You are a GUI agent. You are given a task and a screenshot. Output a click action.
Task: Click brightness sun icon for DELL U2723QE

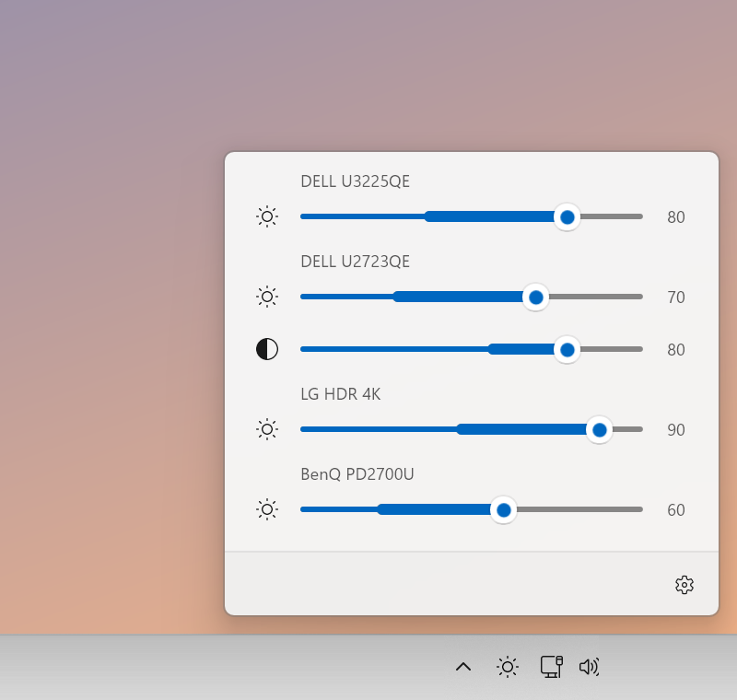pyautogui.click(x=267, y=297)
